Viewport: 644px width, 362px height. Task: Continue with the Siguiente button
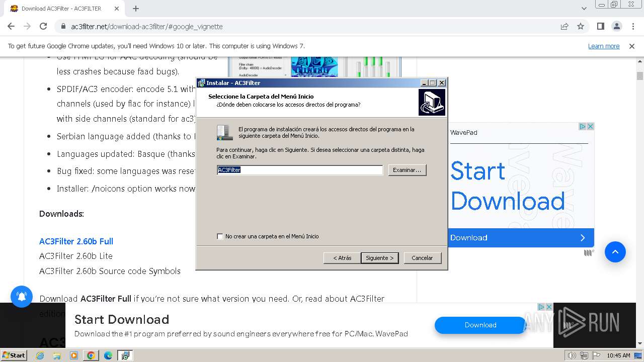(380, 258)
